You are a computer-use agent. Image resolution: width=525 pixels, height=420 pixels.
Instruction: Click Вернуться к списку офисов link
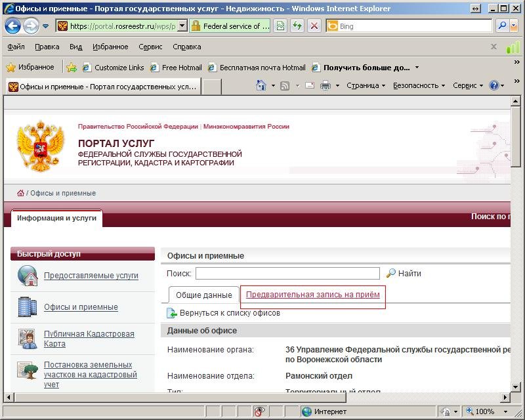coord(230,313)
